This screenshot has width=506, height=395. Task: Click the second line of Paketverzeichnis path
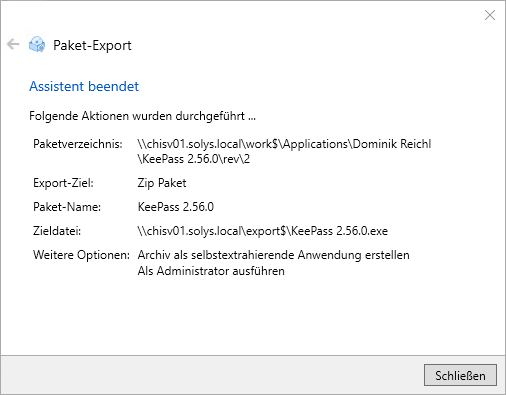point(194,159)
